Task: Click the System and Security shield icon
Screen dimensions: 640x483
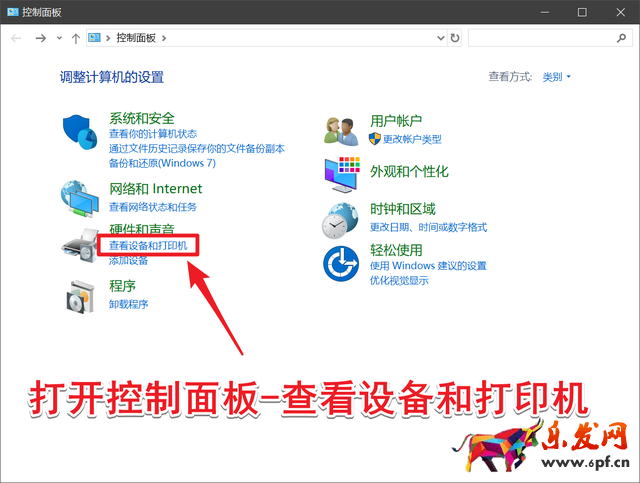Action: point(81,132)
